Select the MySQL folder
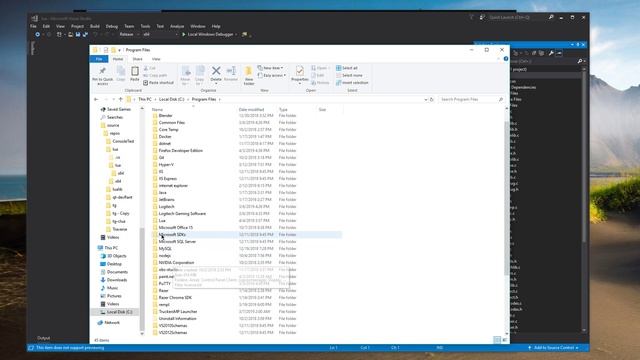 click(x=165, y=249)
